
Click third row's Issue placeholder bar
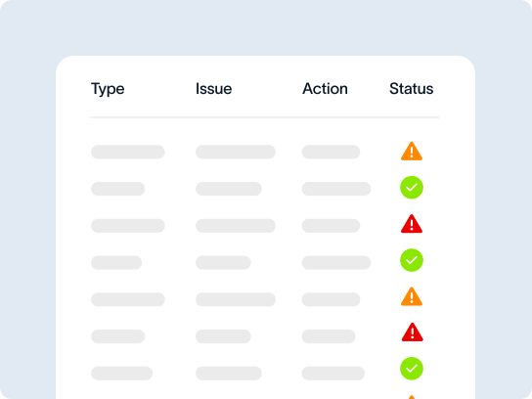236,226
